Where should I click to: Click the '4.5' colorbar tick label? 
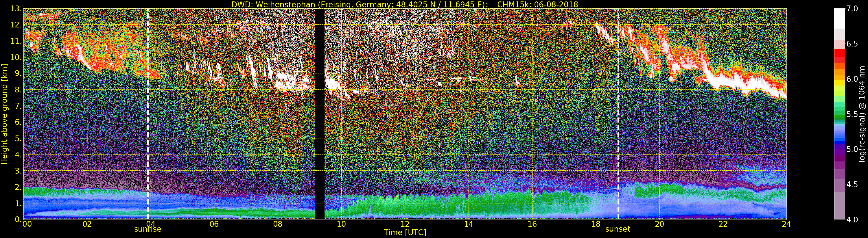[x=852, y=185]
